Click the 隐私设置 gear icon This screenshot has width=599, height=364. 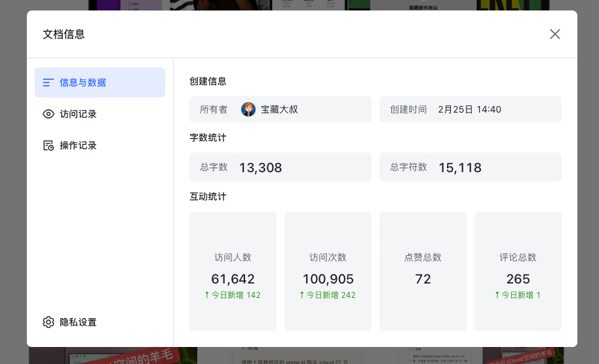48,322
